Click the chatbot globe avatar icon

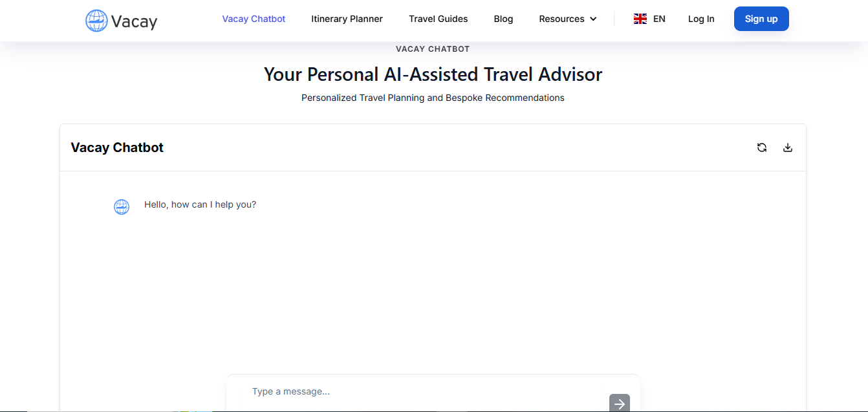click(122, 207)
